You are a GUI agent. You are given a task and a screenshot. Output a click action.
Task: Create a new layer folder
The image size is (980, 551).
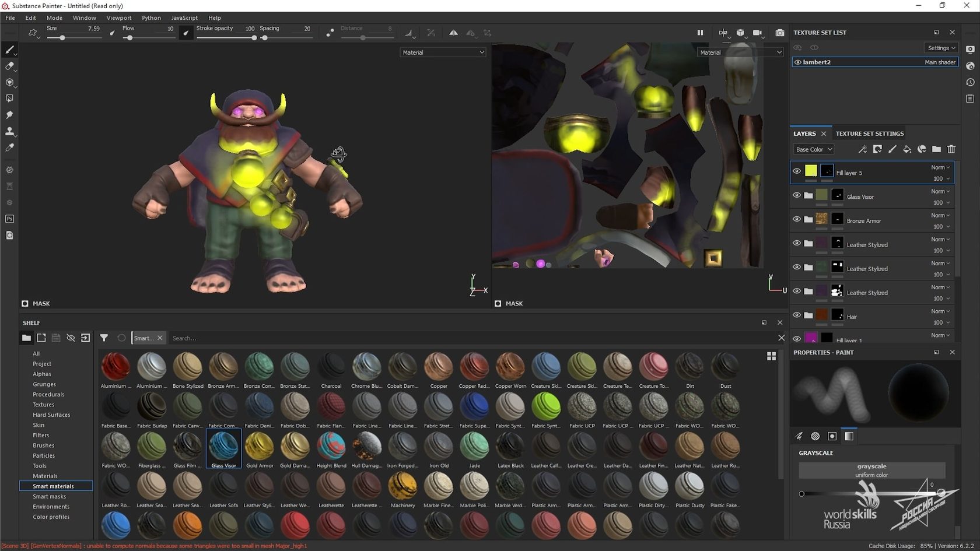pos(936,149)
